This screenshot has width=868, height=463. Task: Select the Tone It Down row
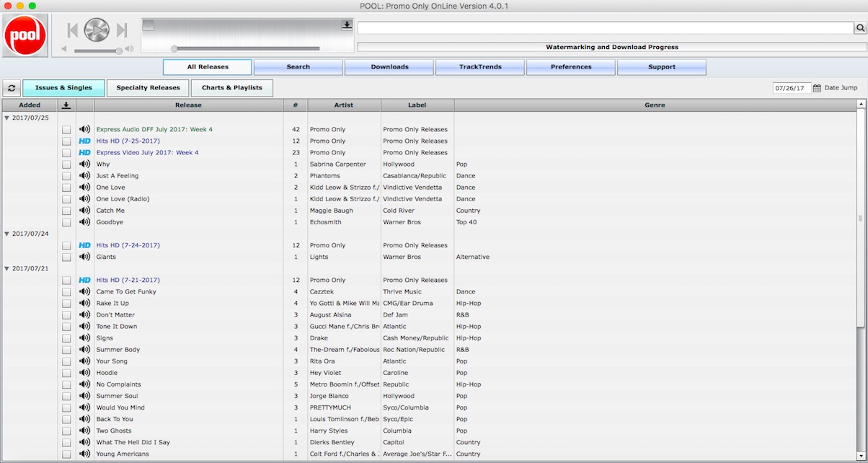pos(429,327)
